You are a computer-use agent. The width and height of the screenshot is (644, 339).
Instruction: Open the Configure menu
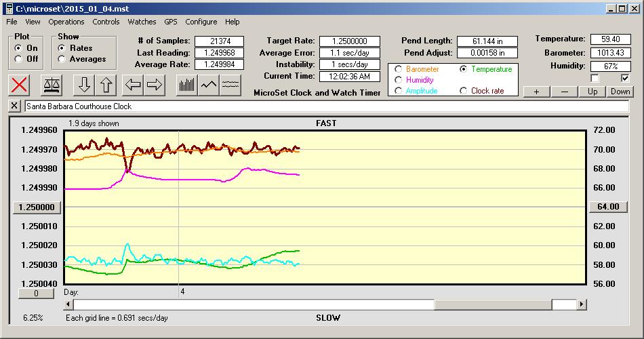(201, 22)
